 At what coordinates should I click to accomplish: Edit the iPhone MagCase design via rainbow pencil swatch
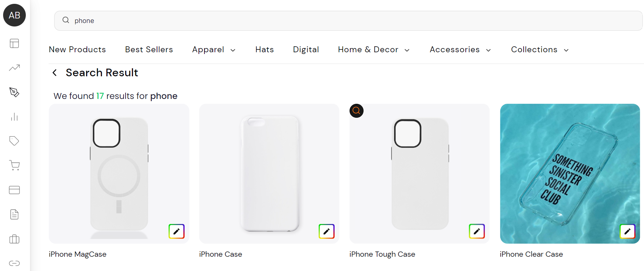[176, 231]
